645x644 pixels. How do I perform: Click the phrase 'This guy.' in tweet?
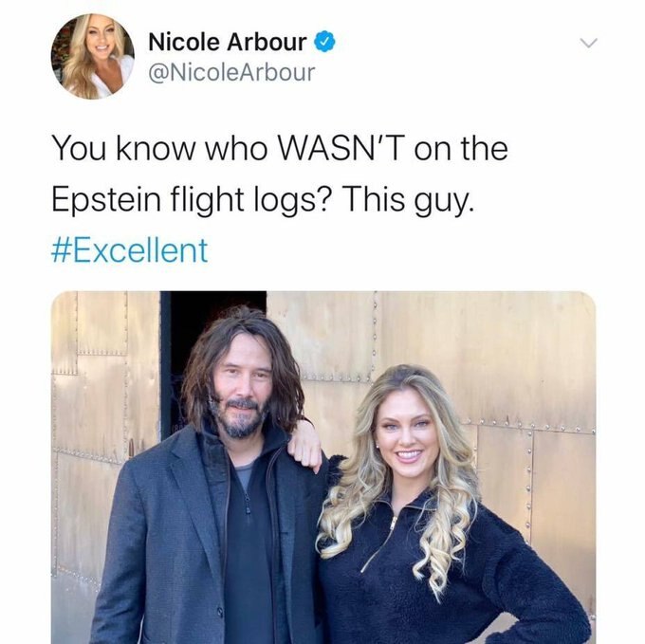[406, 199]
